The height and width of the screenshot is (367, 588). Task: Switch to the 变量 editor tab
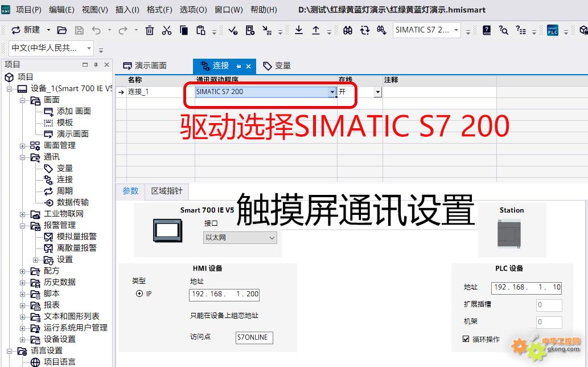coord(277,66)
